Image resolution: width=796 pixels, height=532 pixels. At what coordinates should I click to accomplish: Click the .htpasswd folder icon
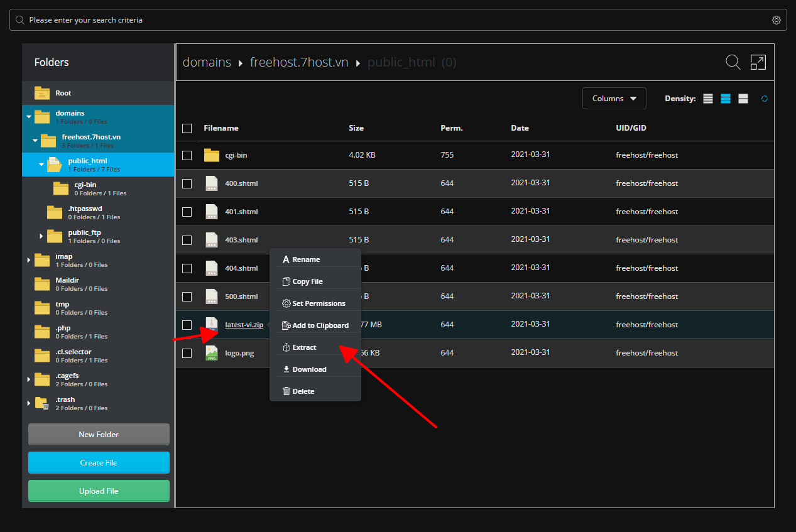pyautogui.click(x=55, y=212)
